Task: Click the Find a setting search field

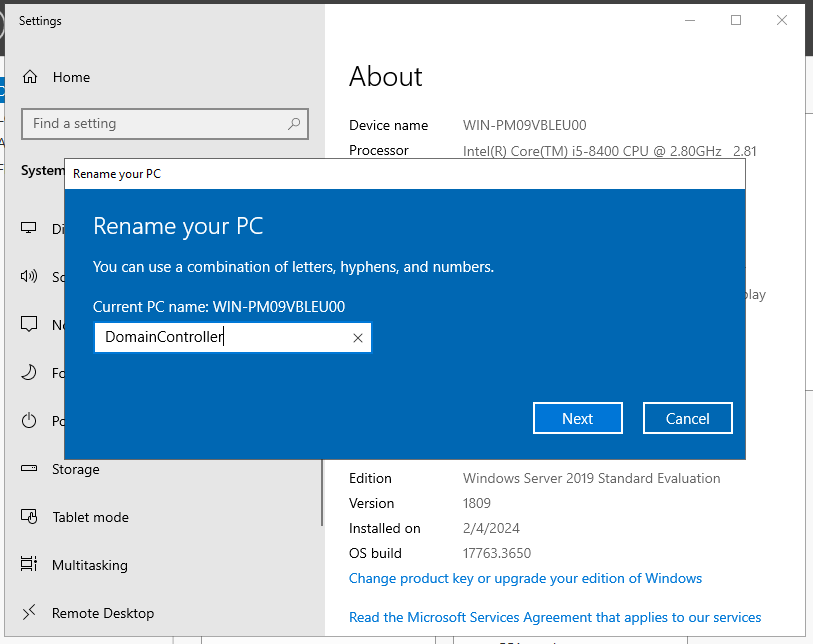Action: point(155,124)
